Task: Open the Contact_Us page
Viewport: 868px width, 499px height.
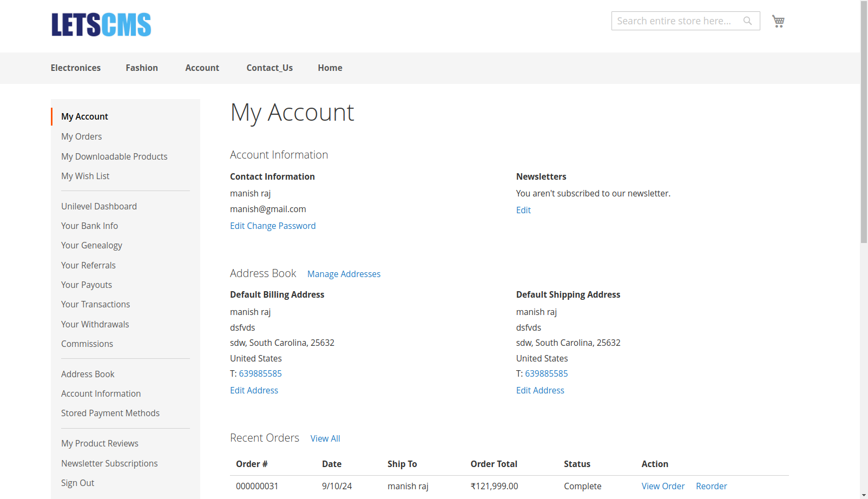Action: click(x=269, y=68)
